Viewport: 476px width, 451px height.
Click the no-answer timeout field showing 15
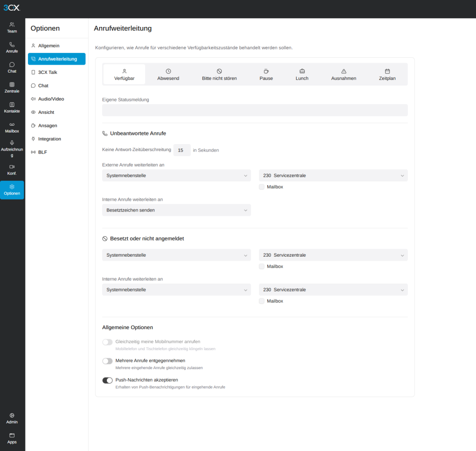coord(182,150)
